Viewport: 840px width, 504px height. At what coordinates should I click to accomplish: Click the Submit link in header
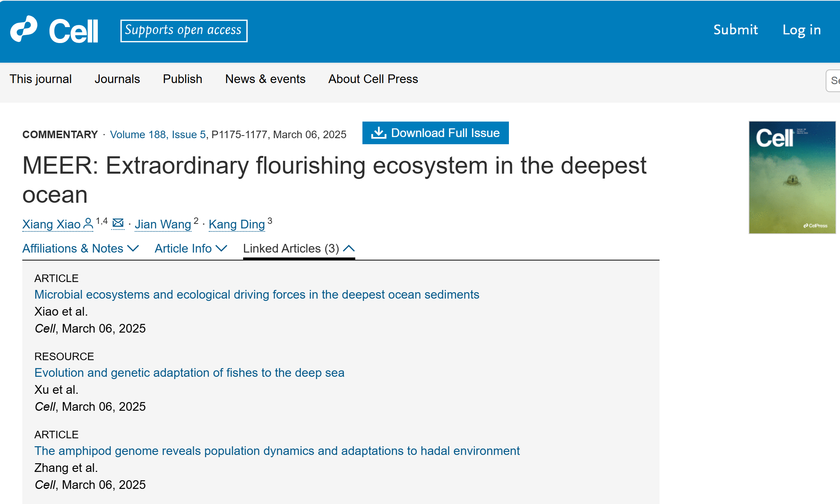pos(735,30)
